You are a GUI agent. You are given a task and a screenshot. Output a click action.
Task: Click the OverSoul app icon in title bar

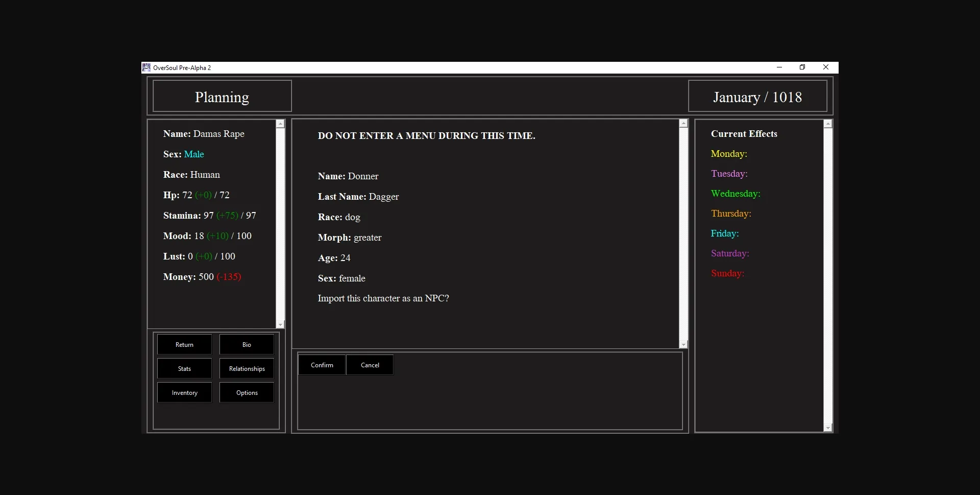(x=146, y=67)
